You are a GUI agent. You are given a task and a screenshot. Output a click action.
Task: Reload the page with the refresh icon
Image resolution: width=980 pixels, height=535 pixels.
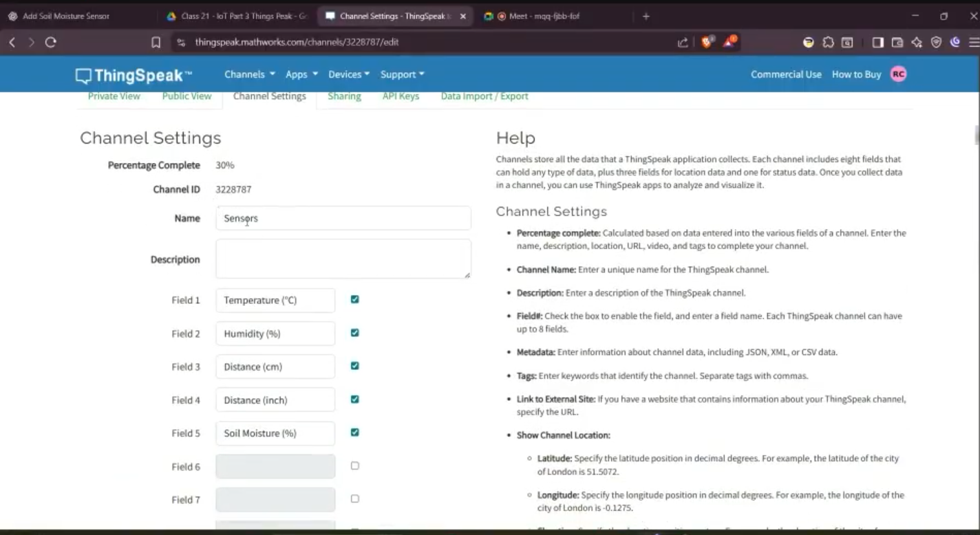point(50,42)
